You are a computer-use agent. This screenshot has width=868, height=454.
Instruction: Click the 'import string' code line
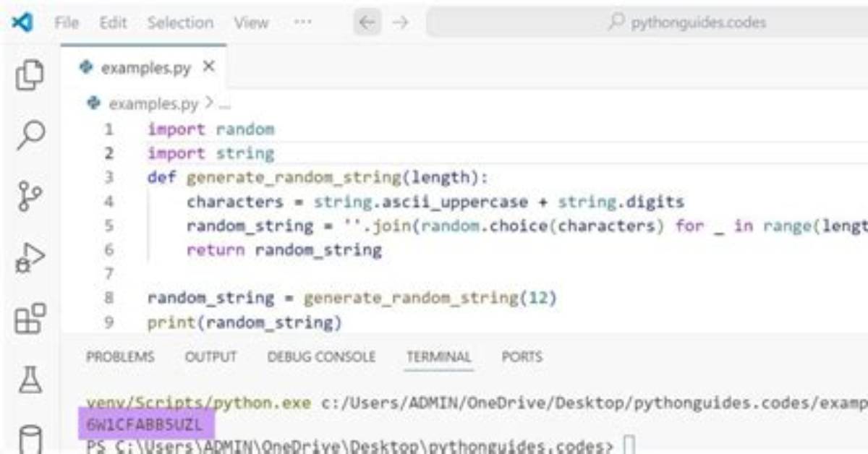pyautogui.click(x=210, y=153)
